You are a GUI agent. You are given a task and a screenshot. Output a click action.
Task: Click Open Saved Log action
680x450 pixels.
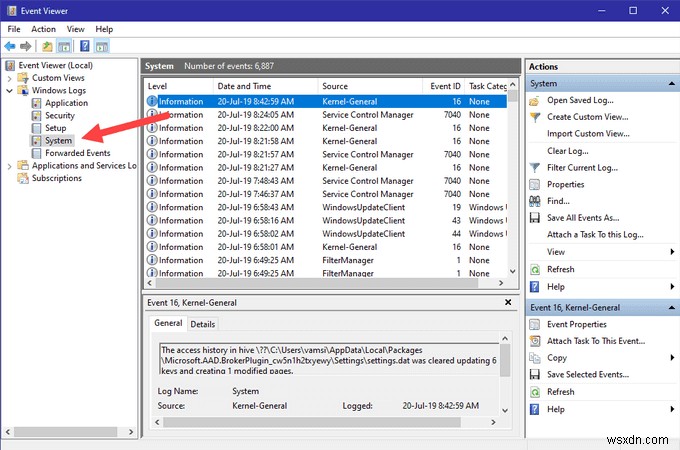click(580, 101)
